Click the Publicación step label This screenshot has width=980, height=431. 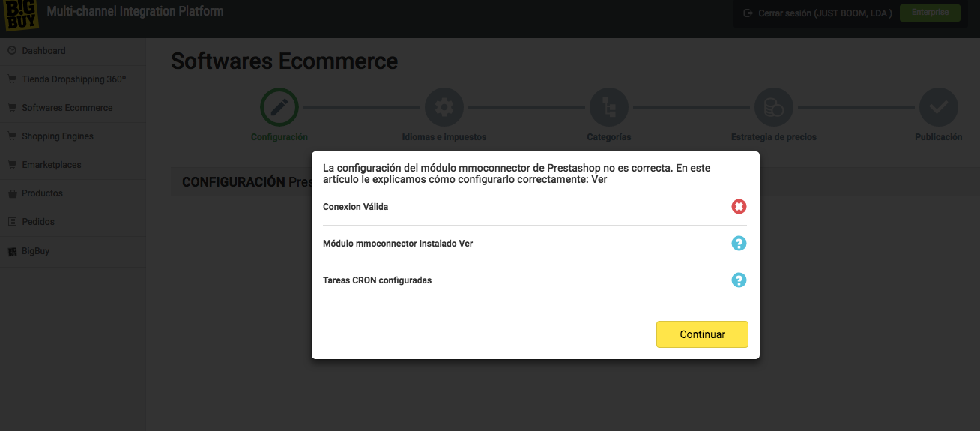[x=939, y=137]
